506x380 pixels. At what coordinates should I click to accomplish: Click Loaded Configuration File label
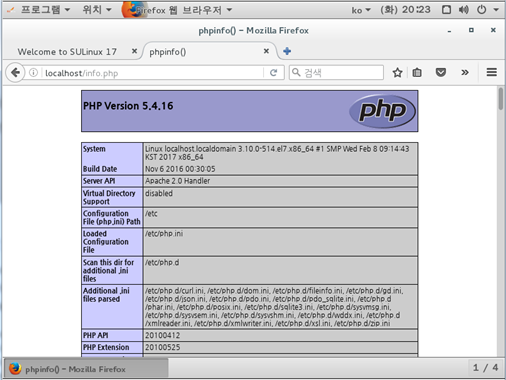[x=105, y=242]
